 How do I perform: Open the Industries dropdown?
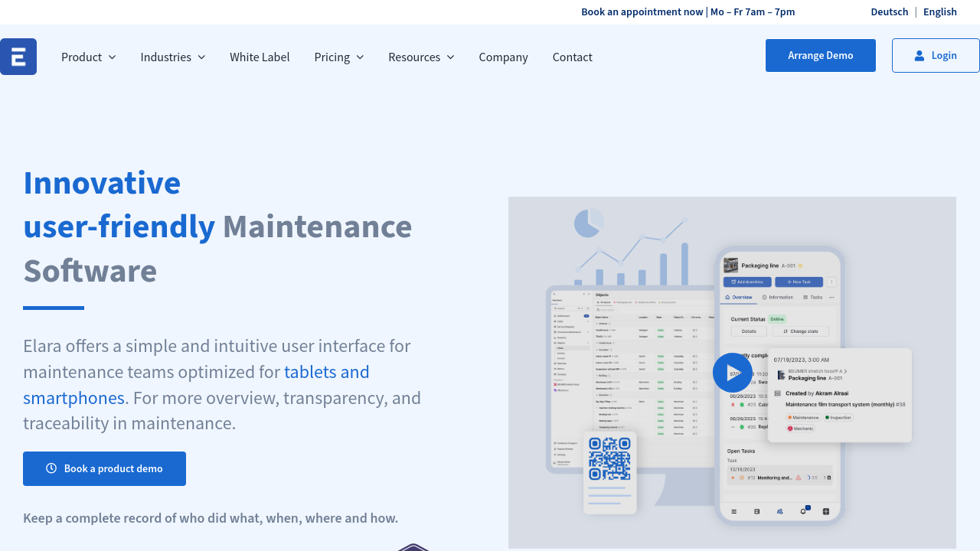pyautogui.click(x=172, y=57)
